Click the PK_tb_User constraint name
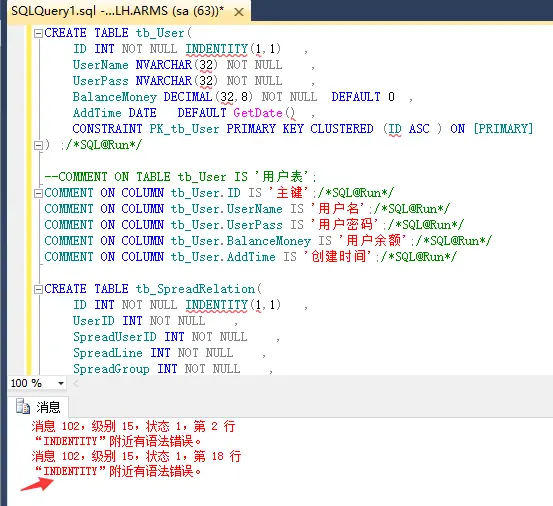The width and height of the screenshot is (553, 506). pos(184,129)
